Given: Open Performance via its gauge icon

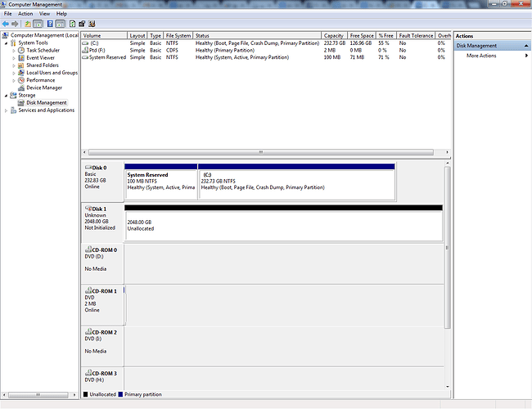Looking at the screenshot, I should 21,80.
